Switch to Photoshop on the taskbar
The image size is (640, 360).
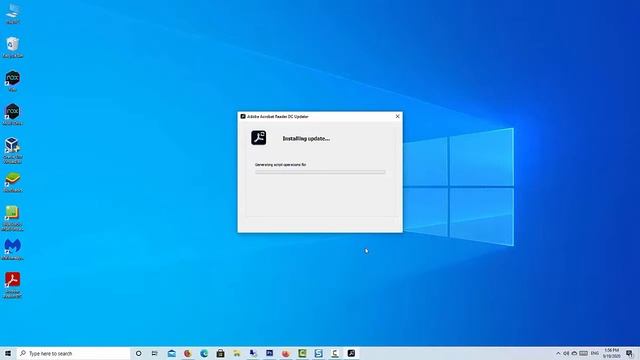point(269,353)
